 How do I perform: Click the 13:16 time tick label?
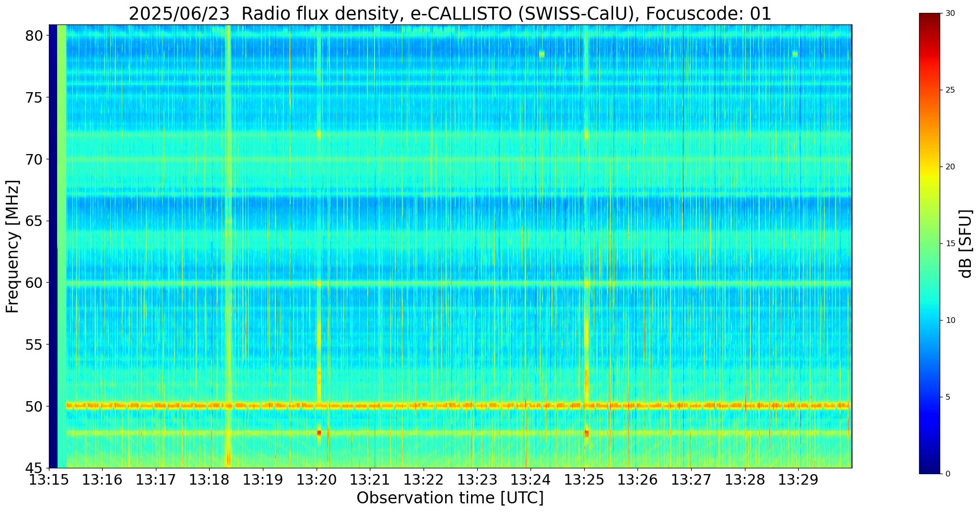(x=102, y=480)
